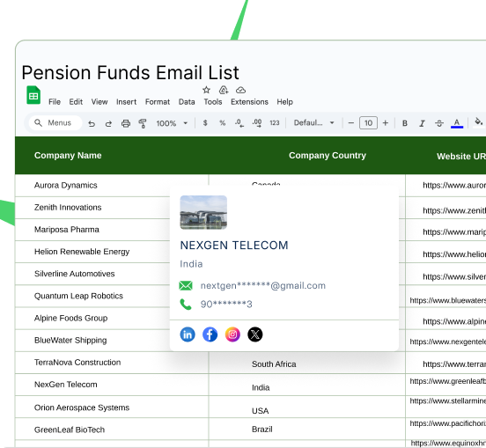The height and width of the screenshot is (448, 486).
Task: Open the Format menu
Action: point(158,102)
